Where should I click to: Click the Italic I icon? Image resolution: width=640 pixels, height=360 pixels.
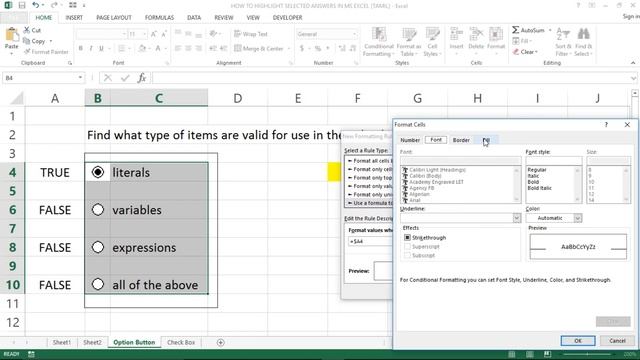[x=91, y=48]
